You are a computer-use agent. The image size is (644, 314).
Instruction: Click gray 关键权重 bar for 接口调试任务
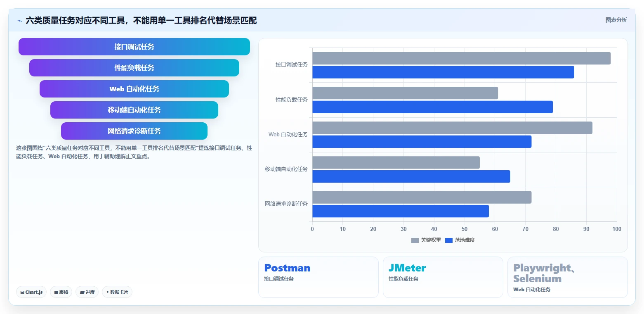click(x=461, y=58)
